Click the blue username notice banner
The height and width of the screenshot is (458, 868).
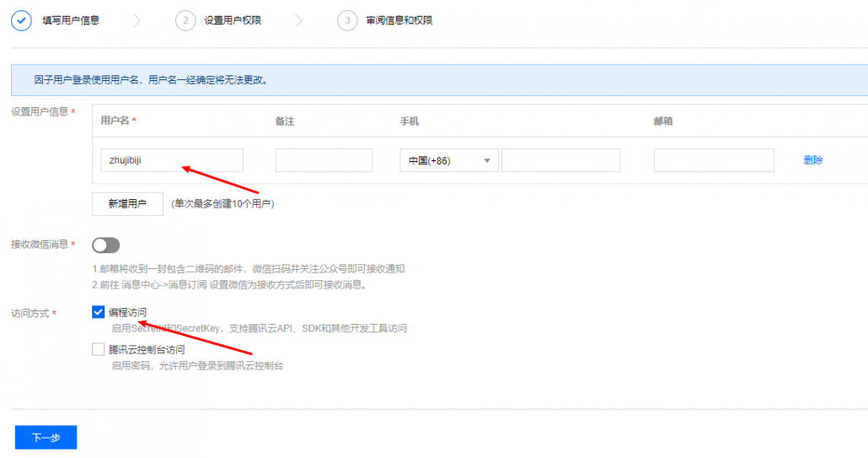coord(438,81)
